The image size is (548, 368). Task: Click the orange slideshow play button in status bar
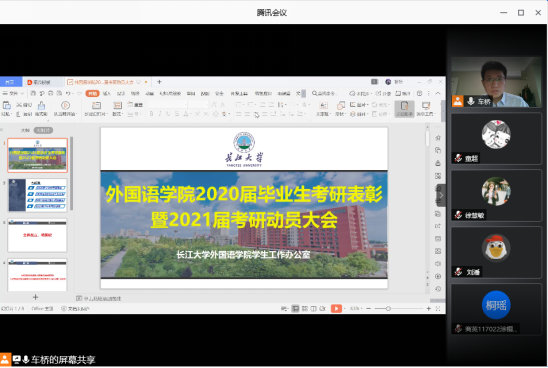[x=336, y=309]
